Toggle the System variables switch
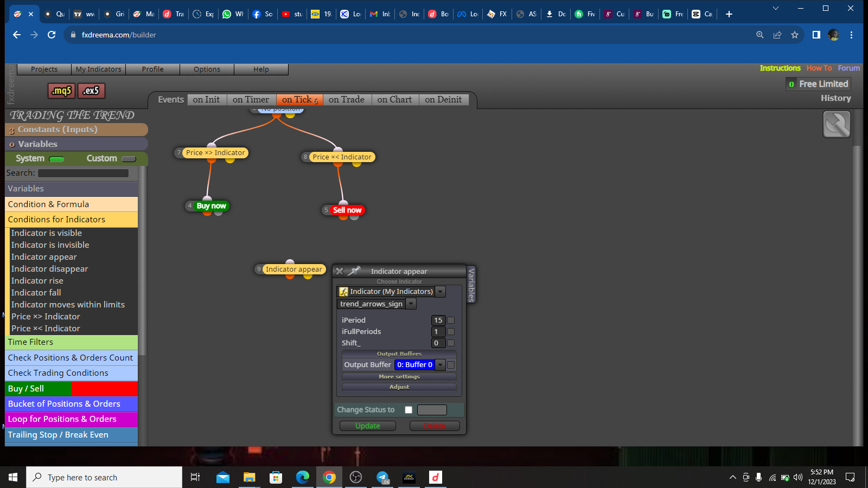This screenshot has width=868, height=488. (56, 159)
